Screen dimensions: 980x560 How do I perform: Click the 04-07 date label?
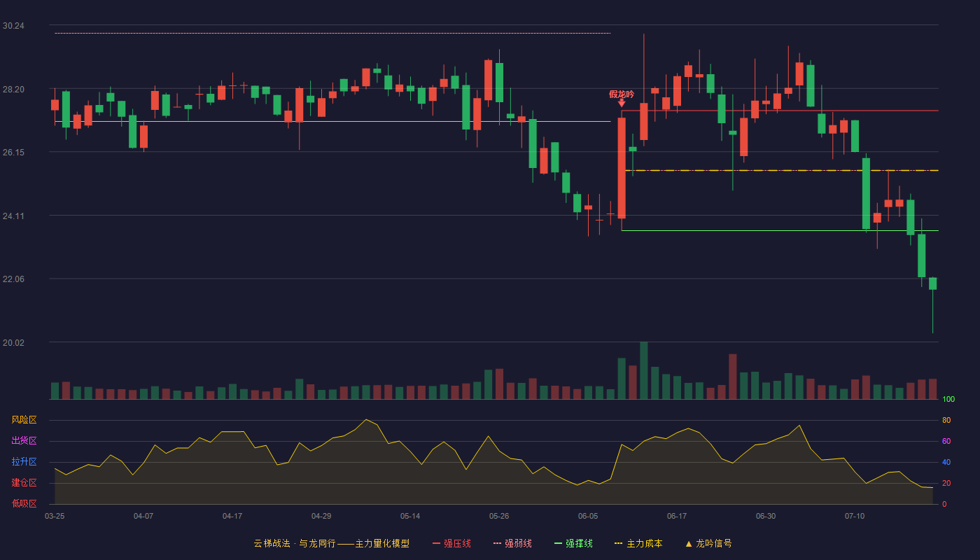(x=143, y=516)
